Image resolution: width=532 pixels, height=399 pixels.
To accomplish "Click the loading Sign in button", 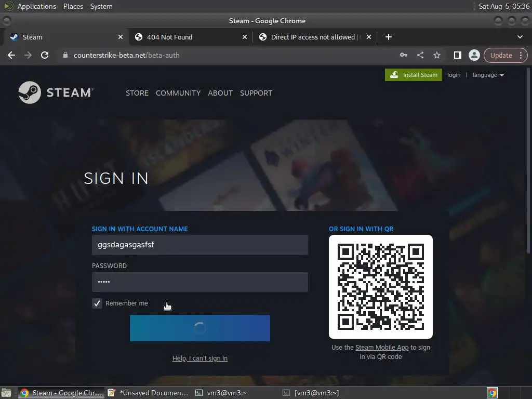I will pos(200,328).
